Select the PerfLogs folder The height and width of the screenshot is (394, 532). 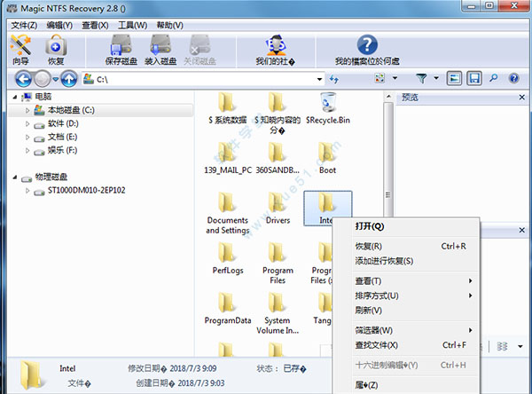(x=228, y=258)
